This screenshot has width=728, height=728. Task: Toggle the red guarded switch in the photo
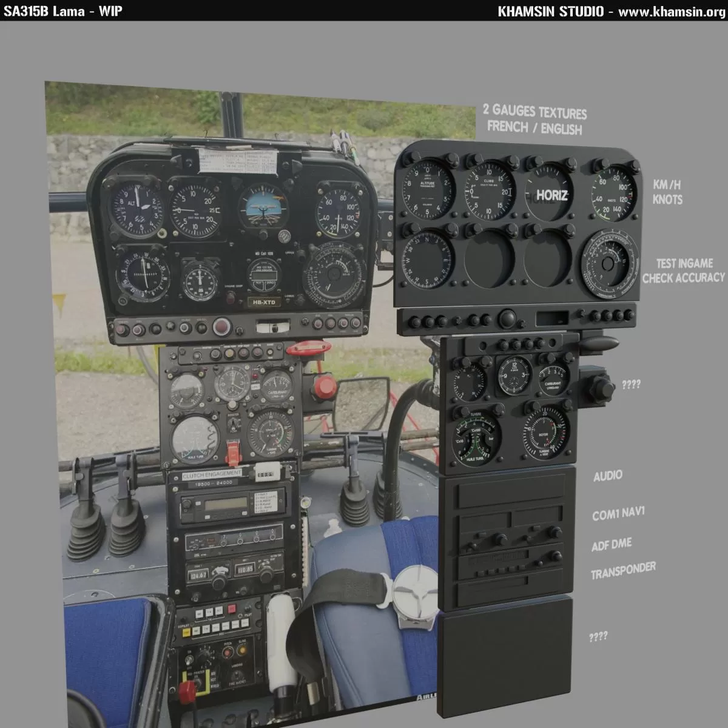(232, 452)
